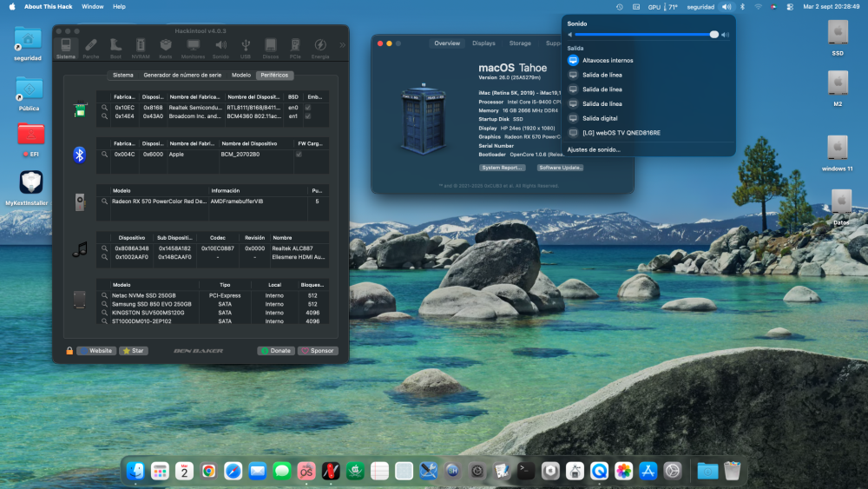868x489 pixels.
Task: Select the Periféricos sub-tab
Action: click(x=274, y=75)
